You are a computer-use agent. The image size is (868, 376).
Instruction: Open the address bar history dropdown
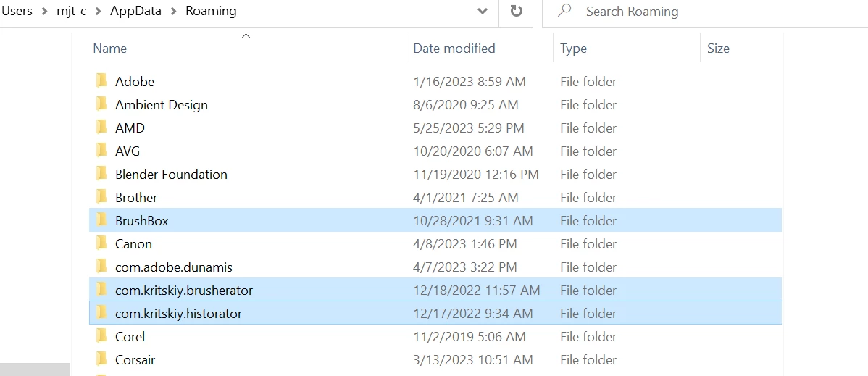click(x=482, y=11)
